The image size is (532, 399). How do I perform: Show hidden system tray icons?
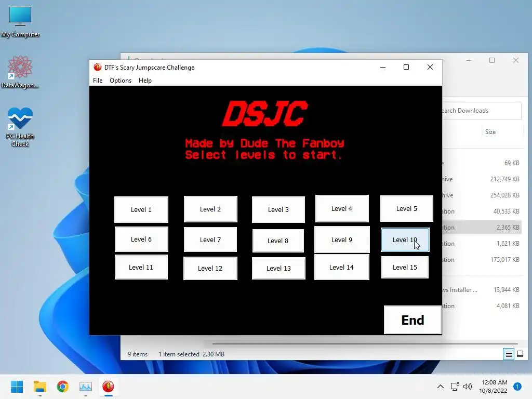pos(441,387)
